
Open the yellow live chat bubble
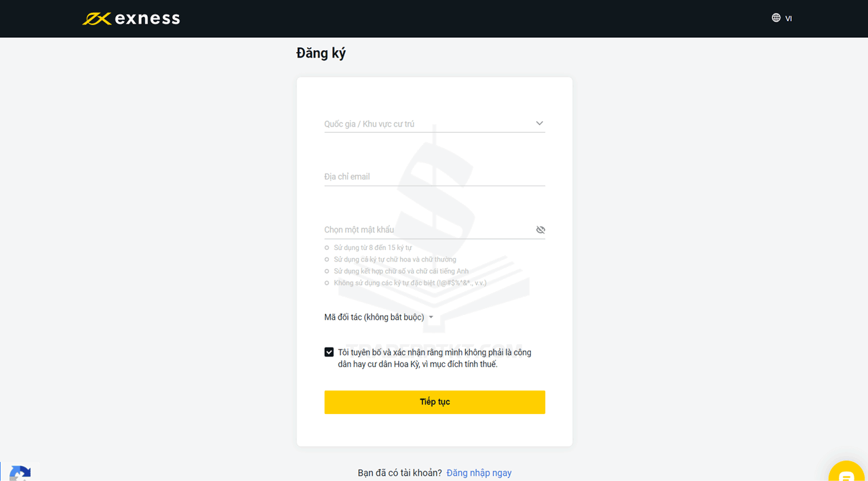[x=846, y=473]
